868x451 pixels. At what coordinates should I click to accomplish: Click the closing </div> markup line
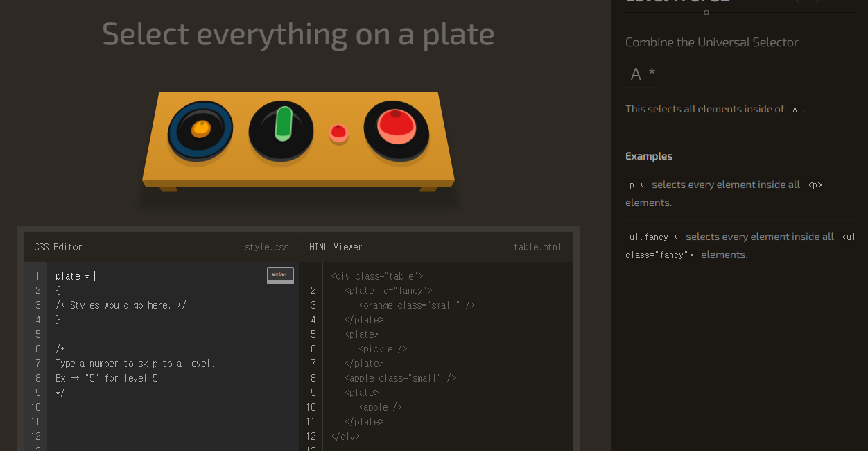pos(346,436)
